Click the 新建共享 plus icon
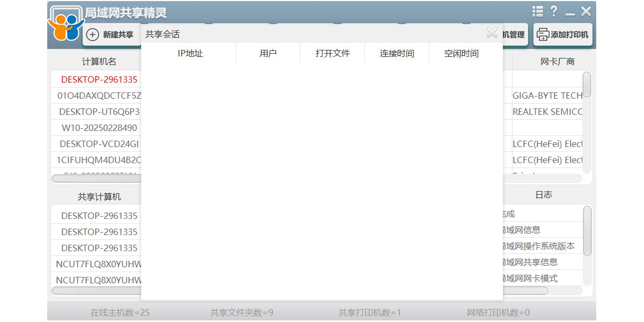The height and width of the screenshot is (322, 644). (x=93, y=35)
